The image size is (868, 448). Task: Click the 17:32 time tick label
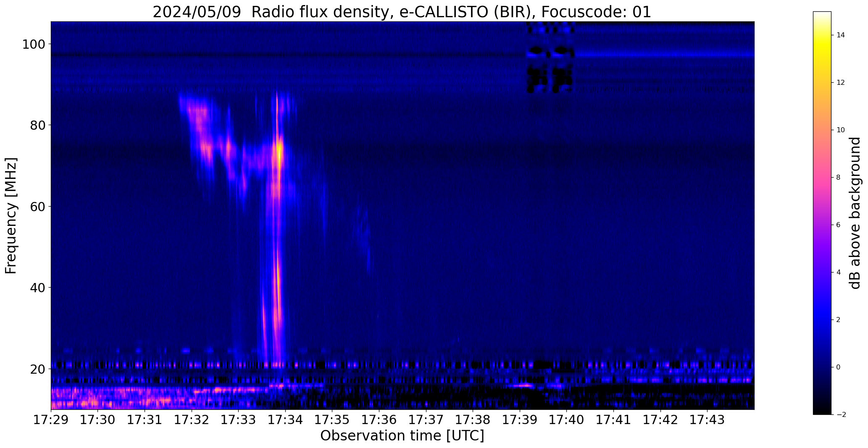click(192, 419)
